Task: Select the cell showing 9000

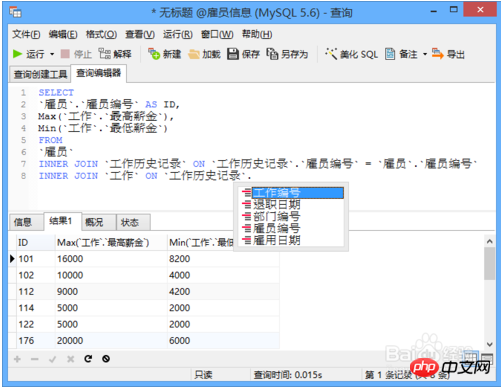Action: coord(111,291)
